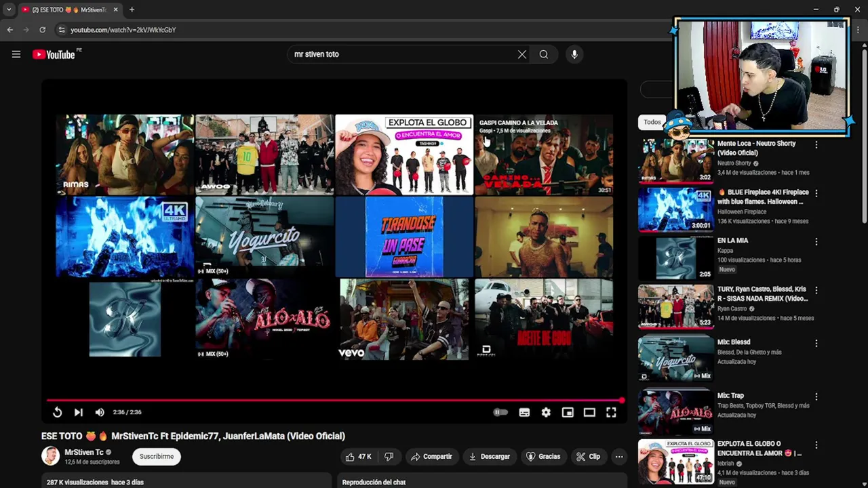Open options for EXPLOTA EL GLOBO sidebar video

pyautogui.click(x=816, y=445)
